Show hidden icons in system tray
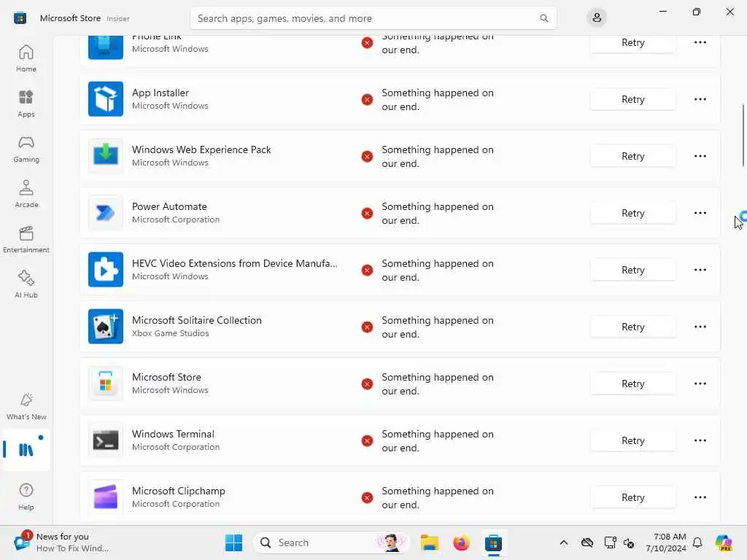Screen dimensions: 747x560 (564, 542)
